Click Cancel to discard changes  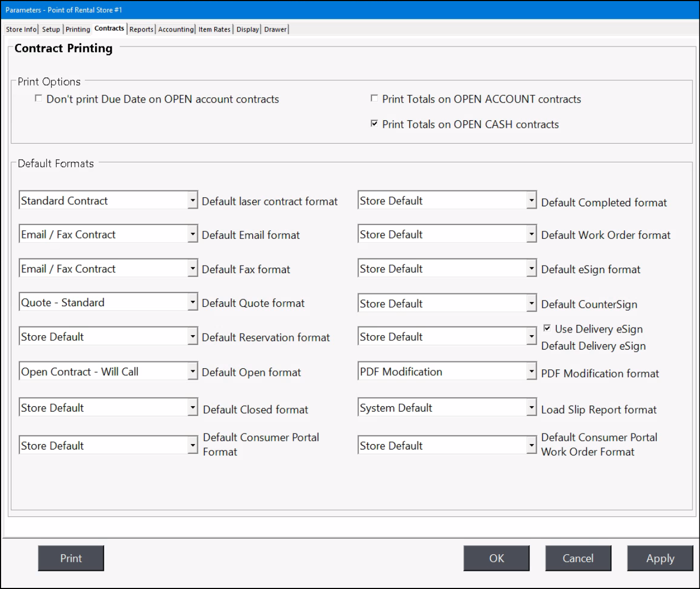tap(578, 559)
